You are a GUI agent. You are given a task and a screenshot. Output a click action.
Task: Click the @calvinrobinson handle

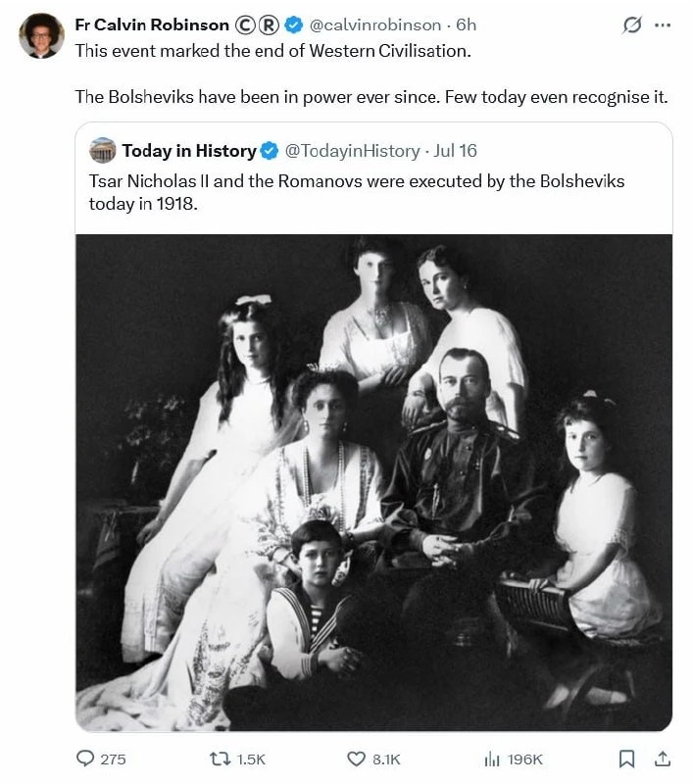(375, 24)
